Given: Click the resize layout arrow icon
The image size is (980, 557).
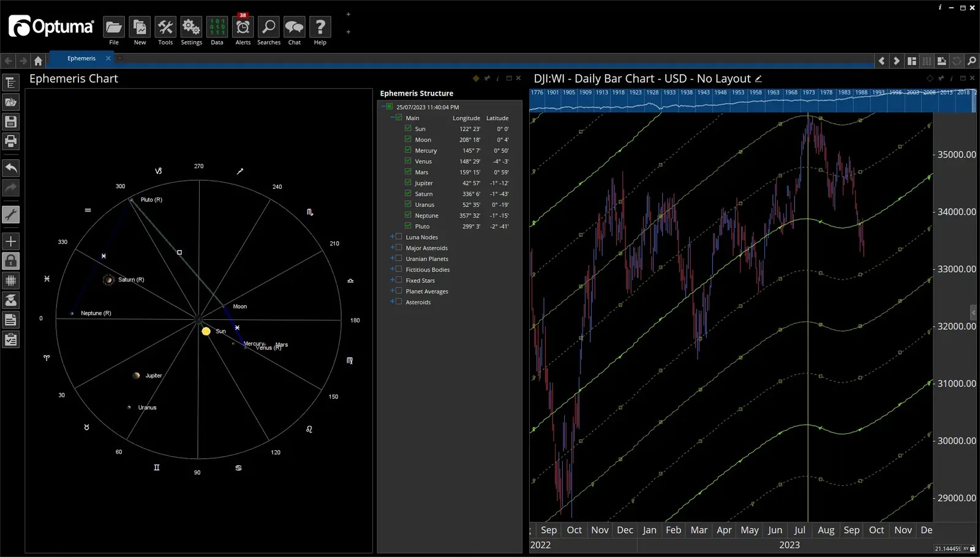Looking at the screenshot, I should (941, 61).
